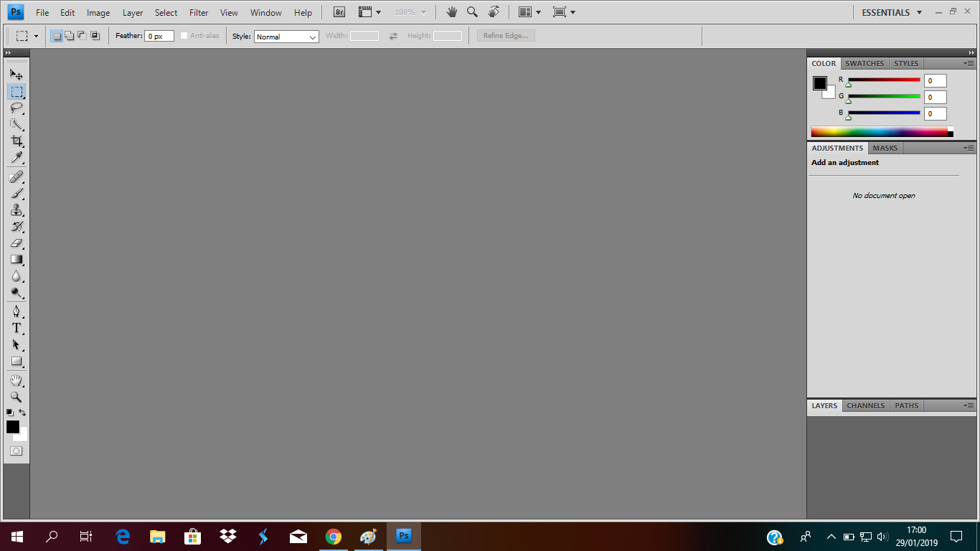This screenshot has width=980, height=551.
Task: Toggle the Anti-alias checkbox
Action: coord(184,36)
